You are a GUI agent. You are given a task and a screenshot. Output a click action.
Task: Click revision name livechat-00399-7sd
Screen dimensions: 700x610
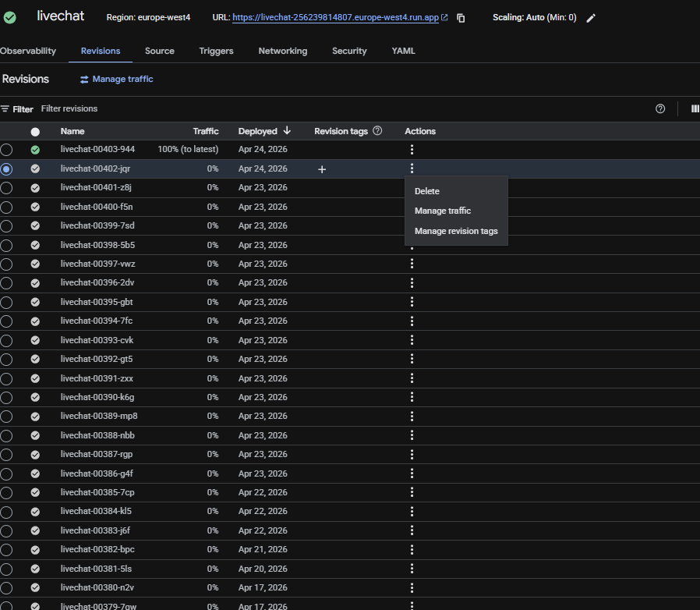pyautogui.click(x=97, y=225)
